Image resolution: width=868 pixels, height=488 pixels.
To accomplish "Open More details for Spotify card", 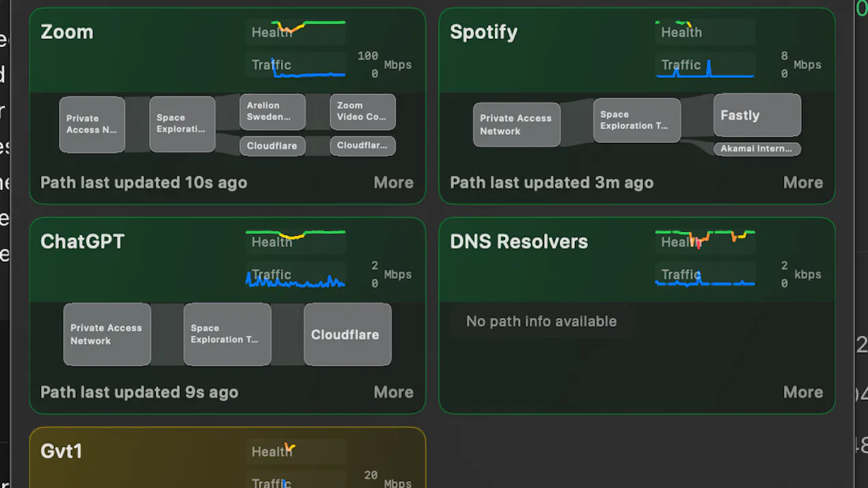I will tap(803, 182).
